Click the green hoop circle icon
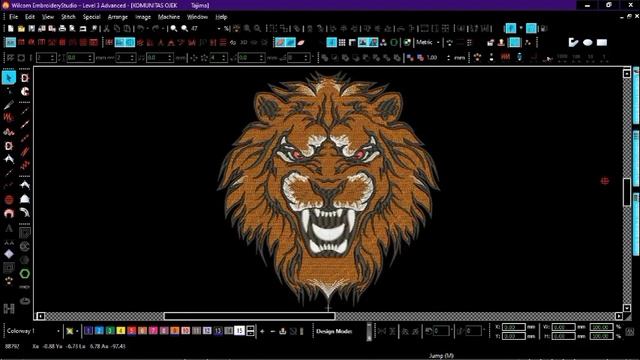The width and height of the screenshot is (640, 360). (x=394, y=42)
